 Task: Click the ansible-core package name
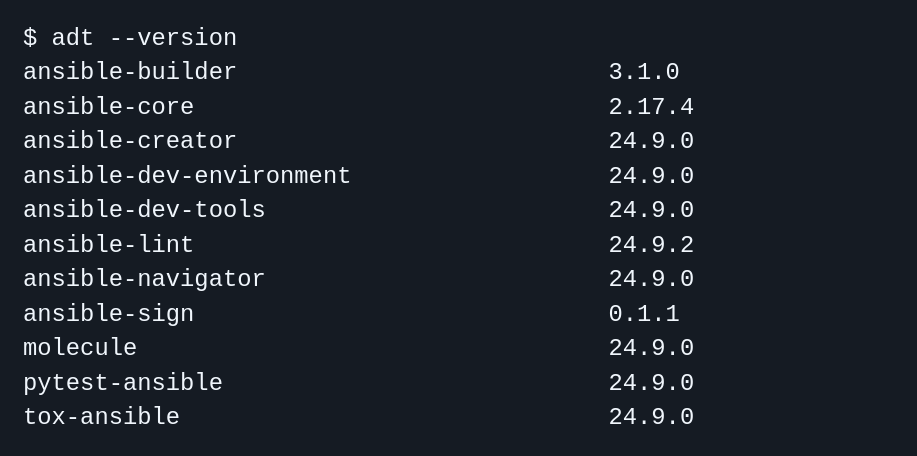point(108,107)
